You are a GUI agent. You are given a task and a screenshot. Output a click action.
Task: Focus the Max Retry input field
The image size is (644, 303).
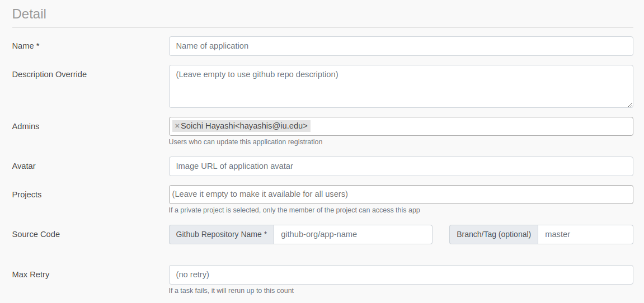point(401,274)
